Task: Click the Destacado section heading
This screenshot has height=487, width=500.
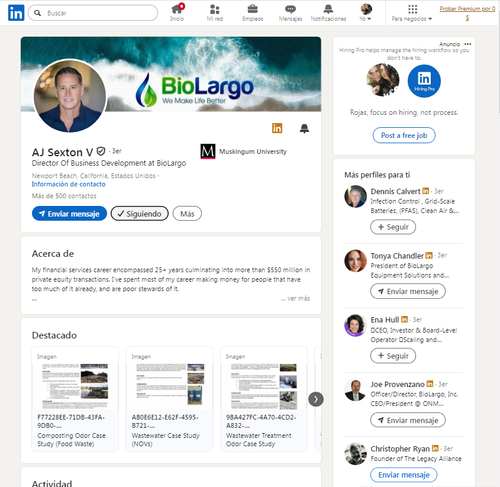Action: (x=54, y=335)
